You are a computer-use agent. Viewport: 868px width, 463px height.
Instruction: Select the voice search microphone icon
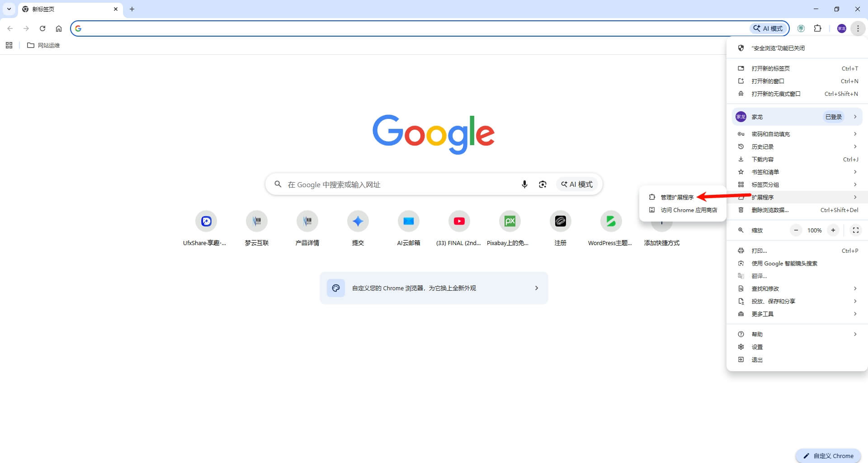(524, 184)
